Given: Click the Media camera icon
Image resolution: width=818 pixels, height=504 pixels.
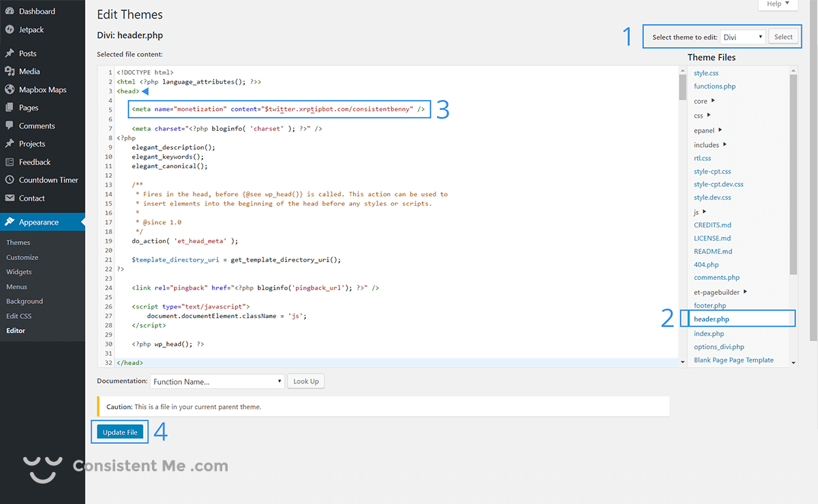Looking at the screenshot, I should (x=10, y=71).
